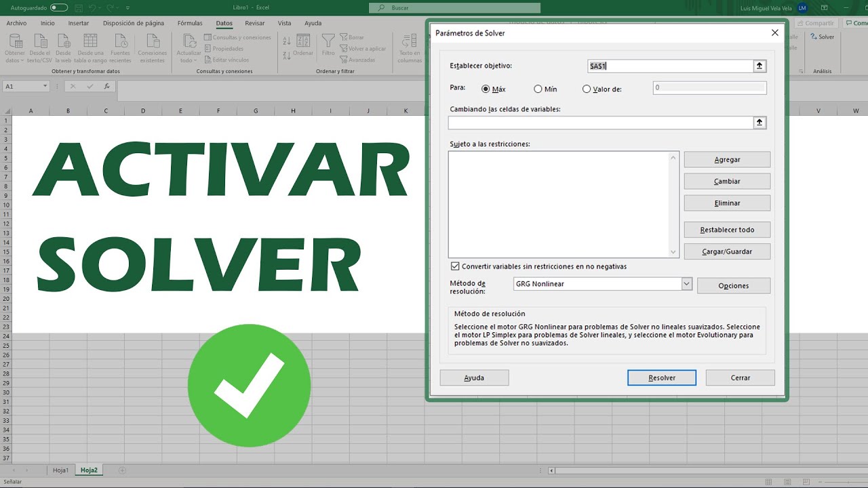Click Editar vínculos ribbon item
The height and width of the screenshot is (488, 868).
(x=226, y=60)
